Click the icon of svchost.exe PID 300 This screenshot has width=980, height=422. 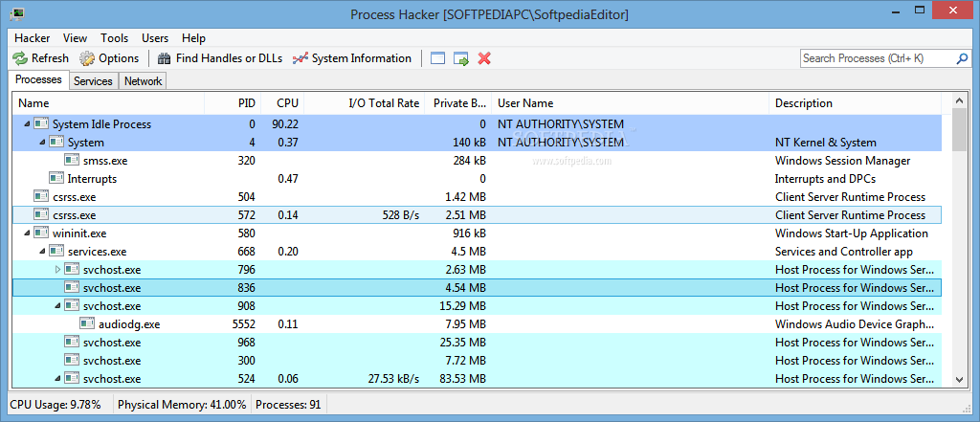73,360
